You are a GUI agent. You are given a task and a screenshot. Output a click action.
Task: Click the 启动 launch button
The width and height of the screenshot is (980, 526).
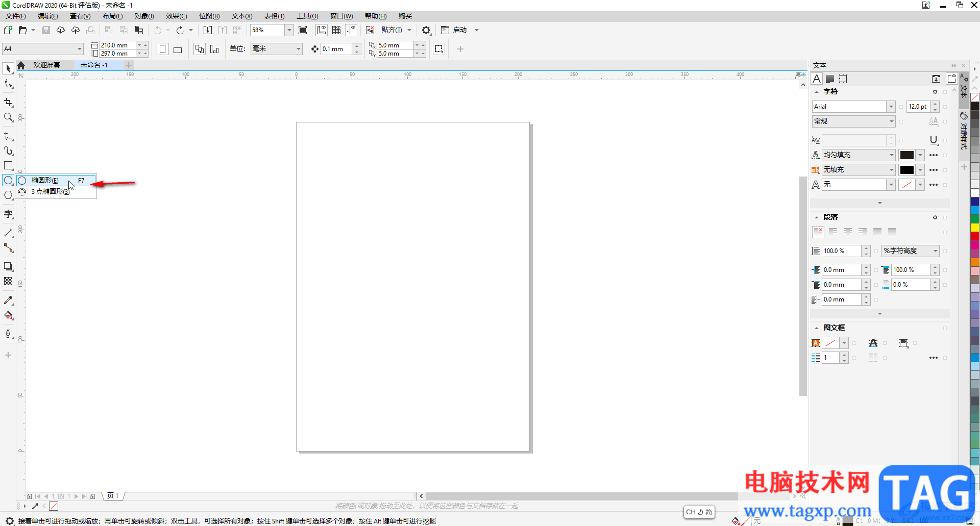pos(460,30)
